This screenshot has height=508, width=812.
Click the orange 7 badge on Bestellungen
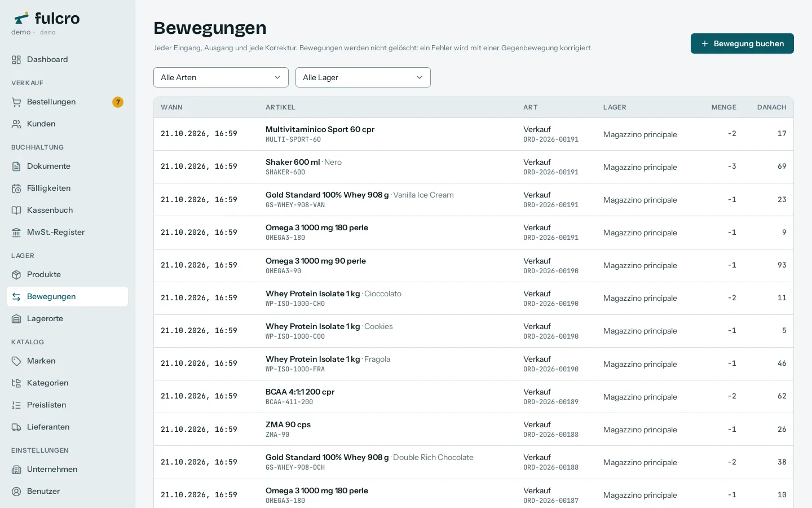[118, 102]
